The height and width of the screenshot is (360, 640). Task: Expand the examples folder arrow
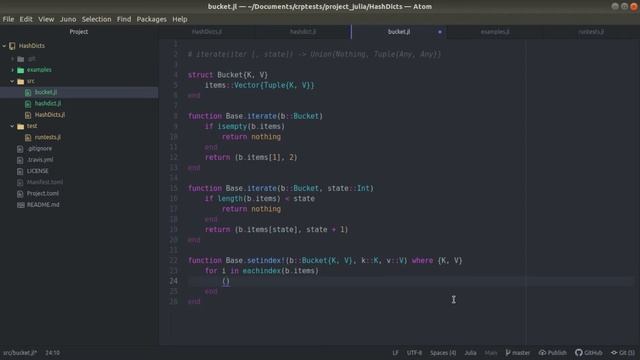click(x=12, y=70)
